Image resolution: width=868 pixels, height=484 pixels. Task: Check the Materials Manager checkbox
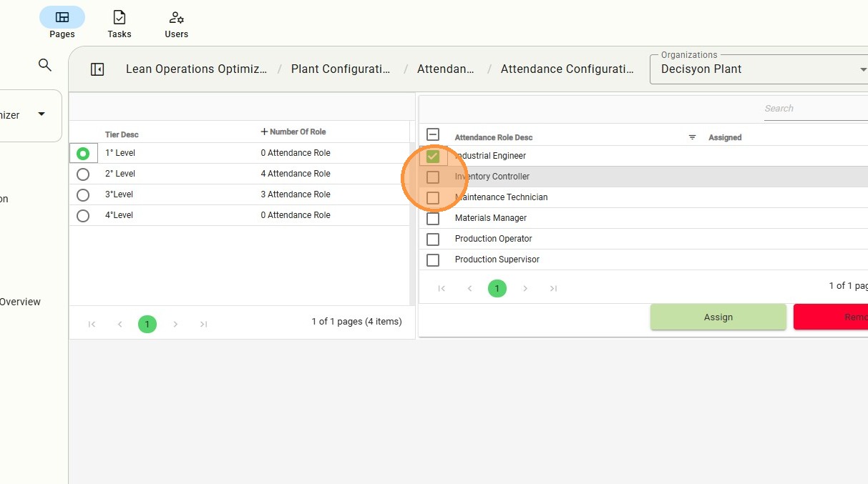(433, 218)
